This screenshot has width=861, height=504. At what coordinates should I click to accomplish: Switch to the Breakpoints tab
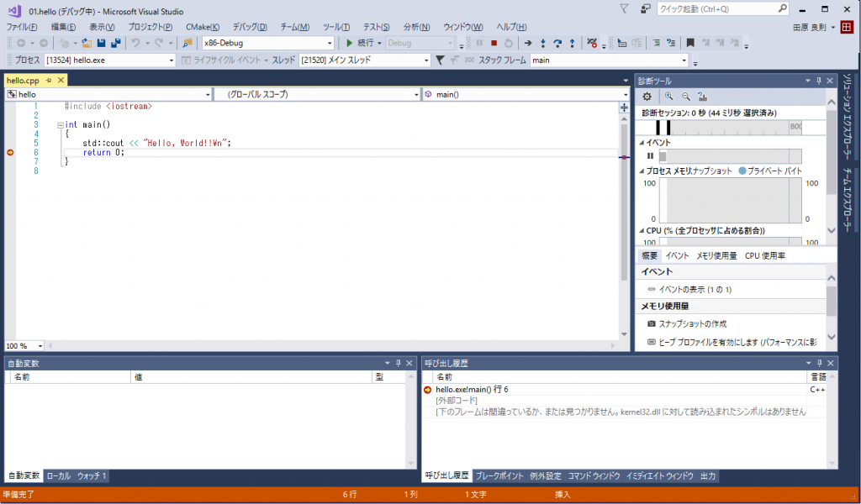pyautogui.click(x=499, y=476)
